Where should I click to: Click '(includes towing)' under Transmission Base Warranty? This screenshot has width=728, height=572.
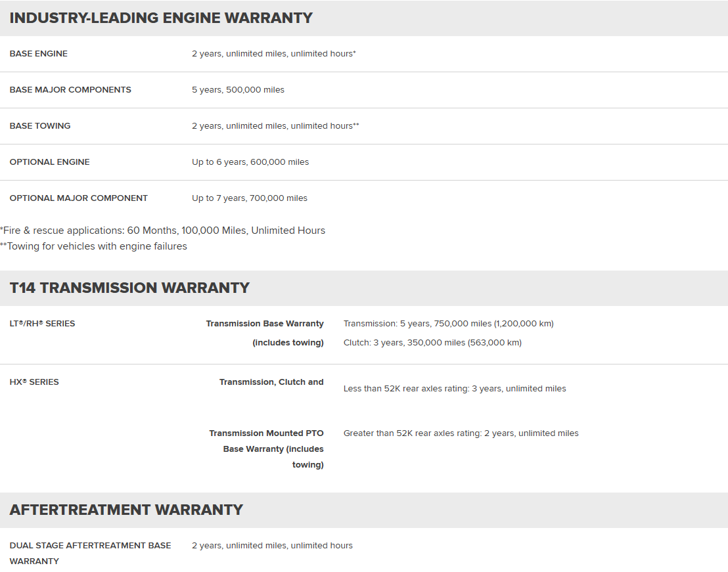click(288, 343)
